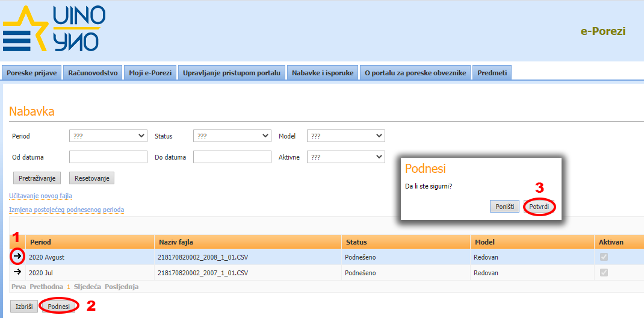Toggle Aktivan checkbox for 2020 Jul
This screenshot has height=318, width=644.
point(604,272)
